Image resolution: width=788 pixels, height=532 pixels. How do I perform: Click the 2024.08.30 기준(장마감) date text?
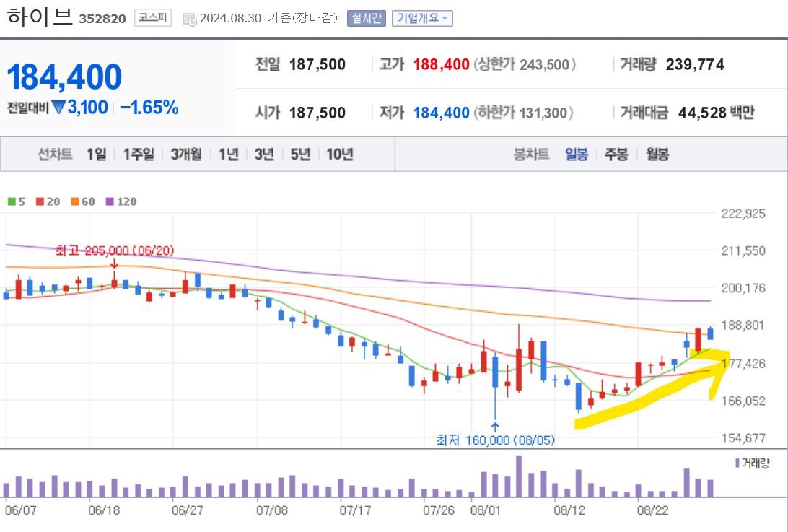[269, 19]
